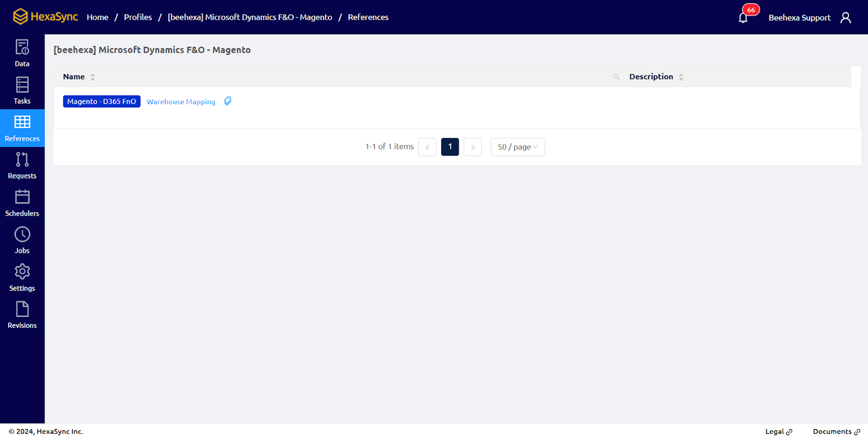The image size is (868, 438).
Task: Go to next page arrow
Action: [x=473, y=147]
